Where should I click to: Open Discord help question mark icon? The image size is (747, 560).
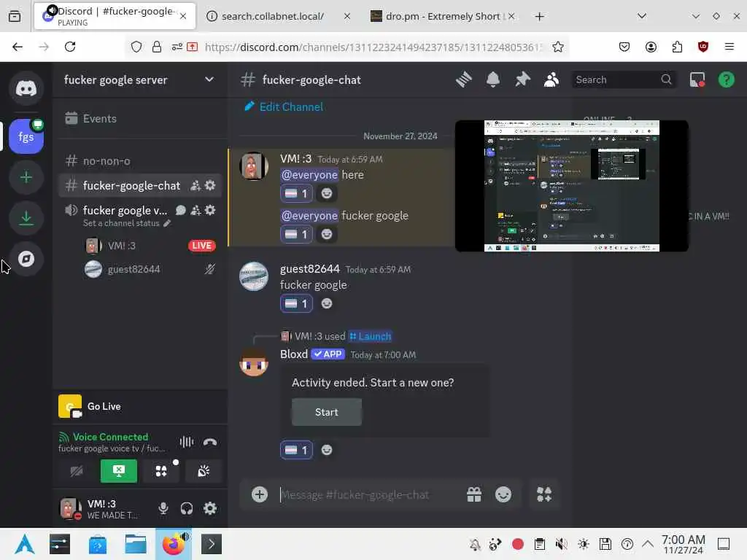click(726, 79)
